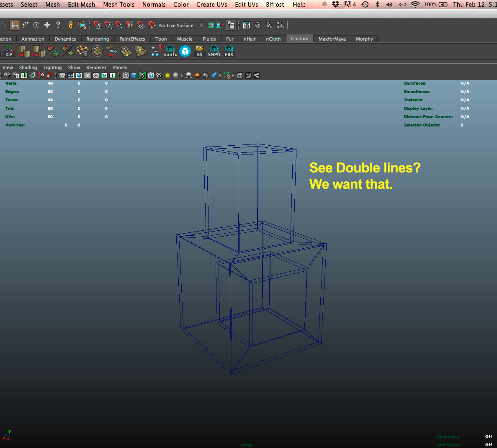Open the render view clapperboard icon
Image resolution: width=497 pixels, height=448 pixels.
point(247,26)
